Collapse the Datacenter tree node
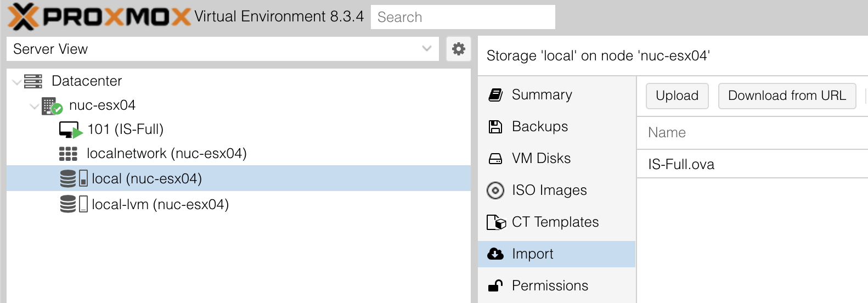Screen dimensions: 868x303 click(x=17, y=82)
